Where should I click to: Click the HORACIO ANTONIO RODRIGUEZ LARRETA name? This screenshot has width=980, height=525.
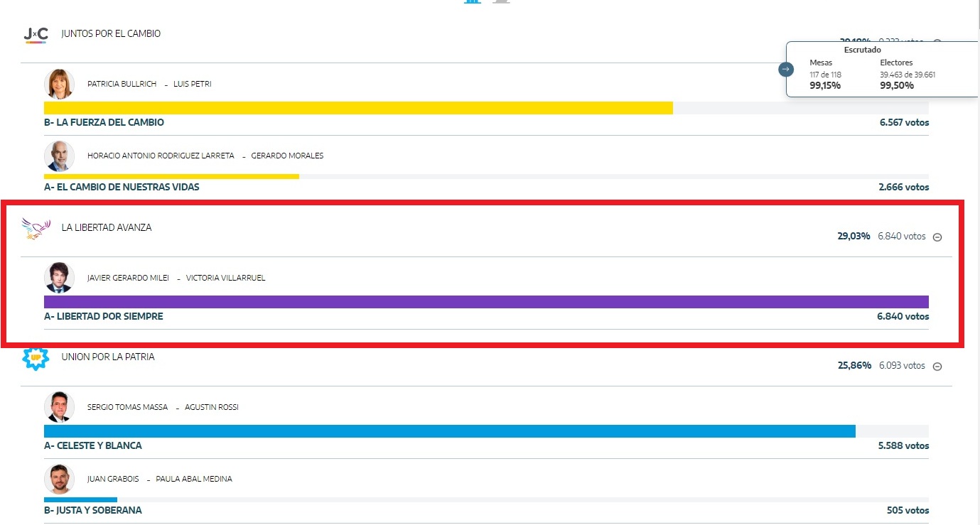(161, 156)
